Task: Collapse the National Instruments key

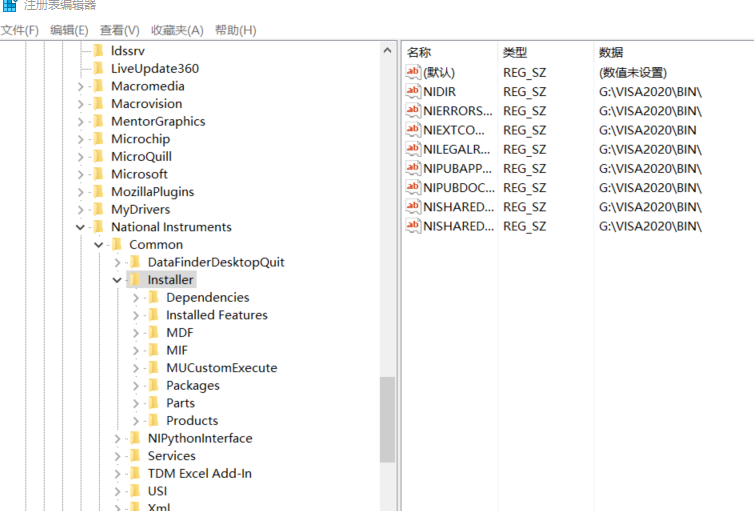Action: coord(80,227)
